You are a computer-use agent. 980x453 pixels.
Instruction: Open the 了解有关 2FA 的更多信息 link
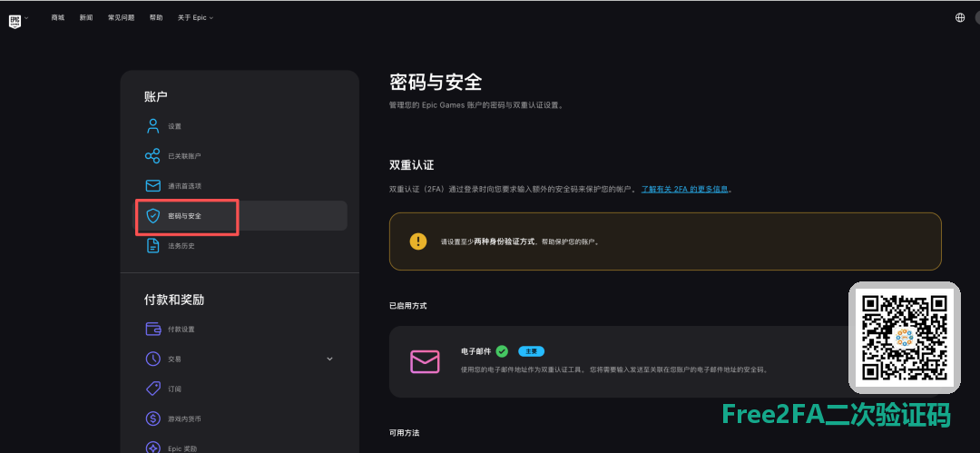click(684, 189)
